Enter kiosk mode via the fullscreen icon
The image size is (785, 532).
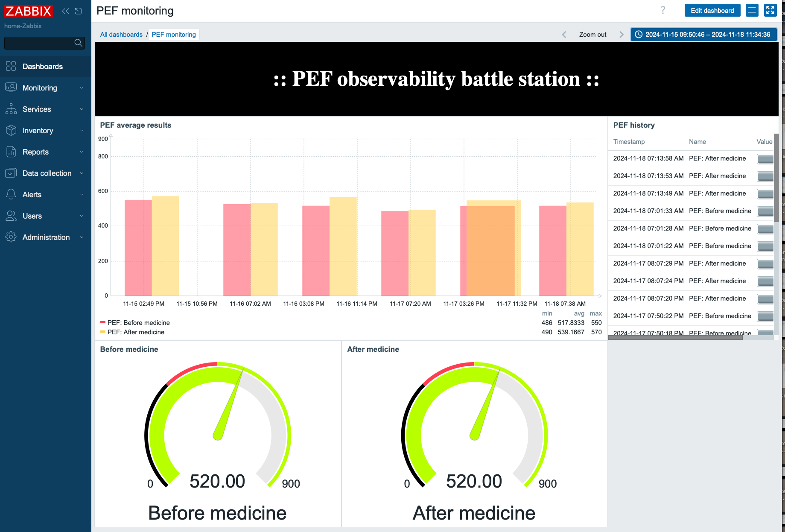(770, 10)
